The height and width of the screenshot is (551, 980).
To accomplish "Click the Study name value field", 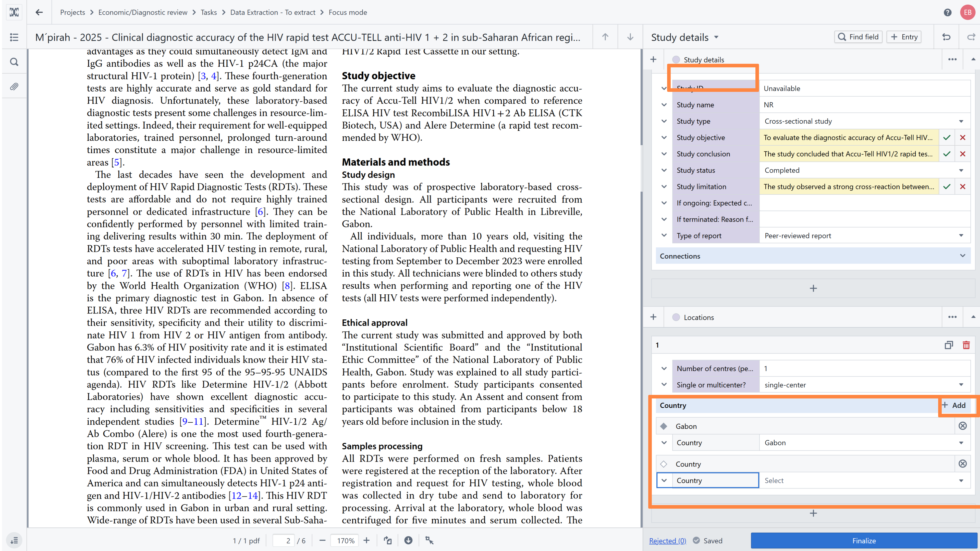I will point(864,105).
